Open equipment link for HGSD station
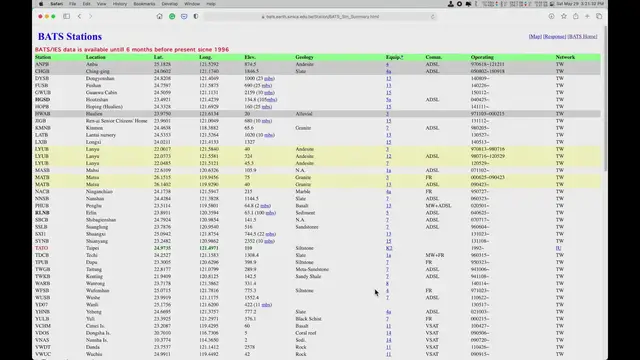This screenshot has height=360, width=640. point(389,100)
